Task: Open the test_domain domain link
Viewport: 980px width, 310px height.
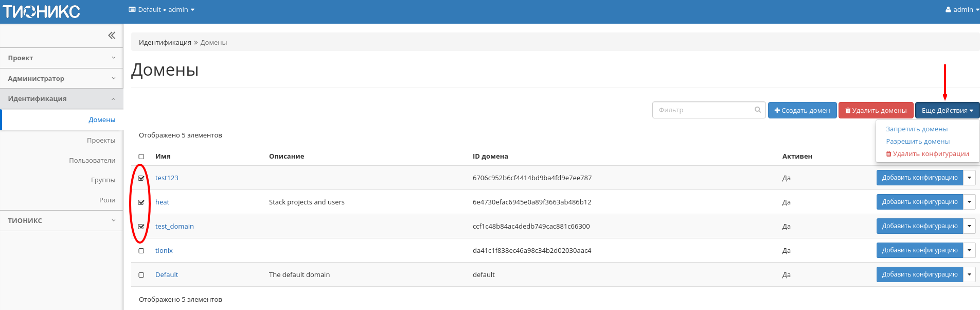Action: click(174, 226)
